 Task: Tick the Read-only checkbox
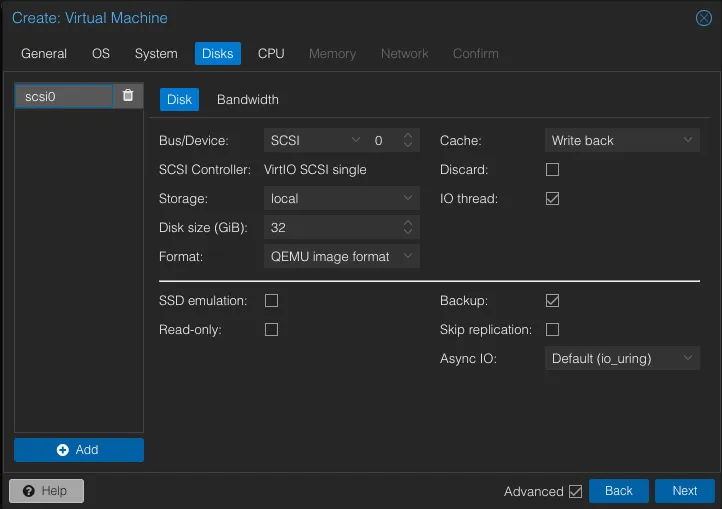click(271, 330)
